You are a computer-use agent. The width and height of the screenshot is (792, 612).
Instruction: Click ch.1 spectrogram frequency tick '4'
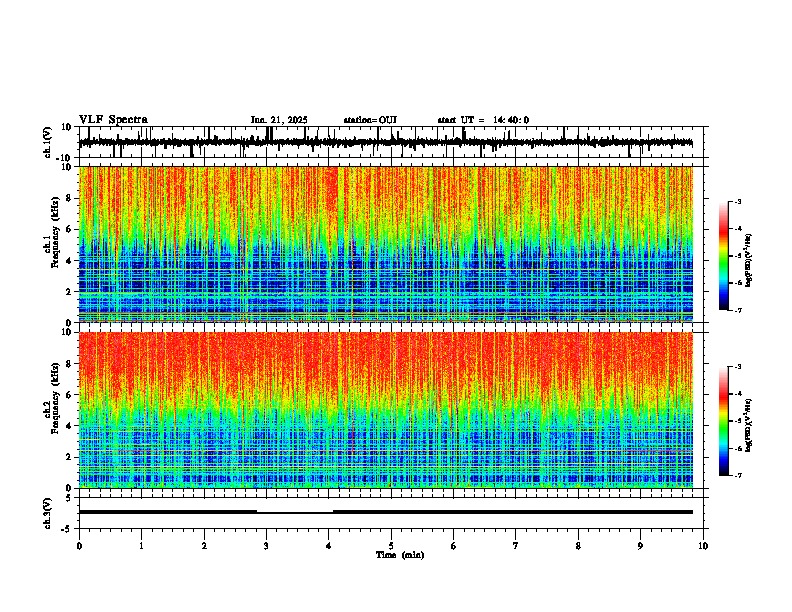coord(69,261)
